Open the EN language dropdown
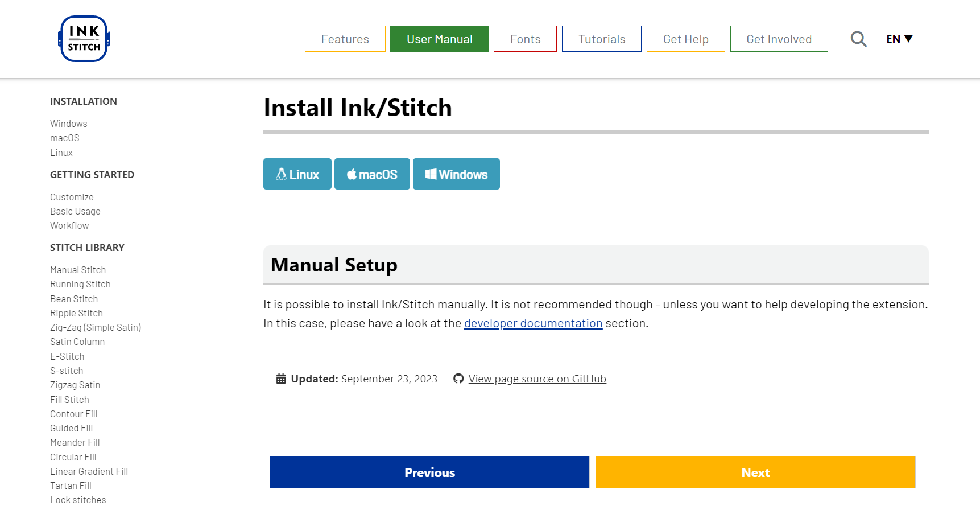The image size is (980, 506). [x=899, y=39]
